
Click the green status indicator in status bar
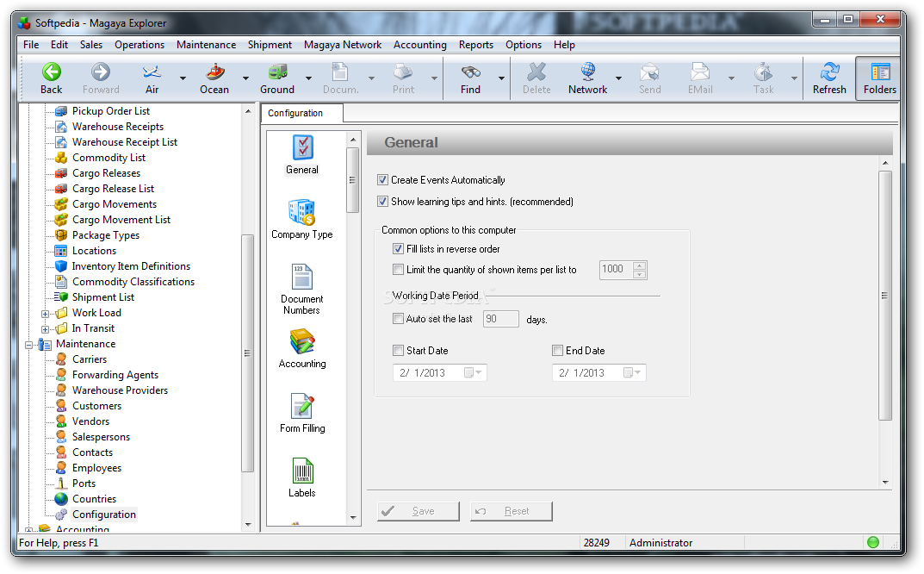873,542
